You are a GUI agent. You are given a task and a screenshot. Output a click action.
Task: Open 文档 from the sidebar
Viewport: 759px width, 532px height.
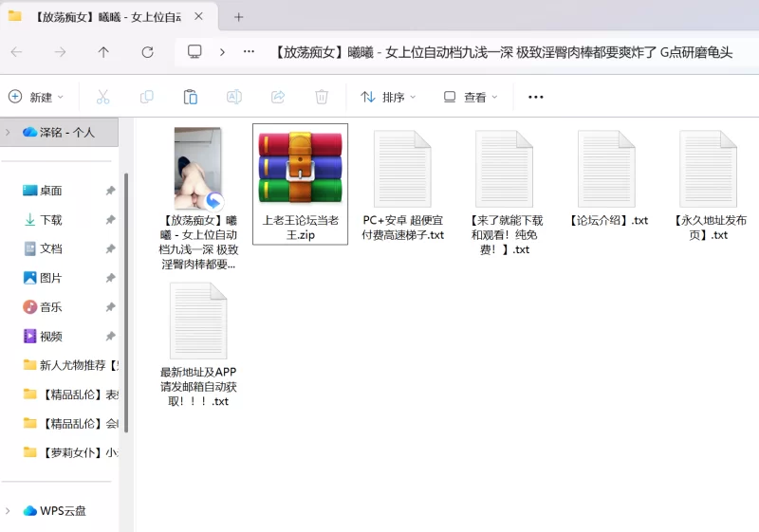tap(50, 248)
